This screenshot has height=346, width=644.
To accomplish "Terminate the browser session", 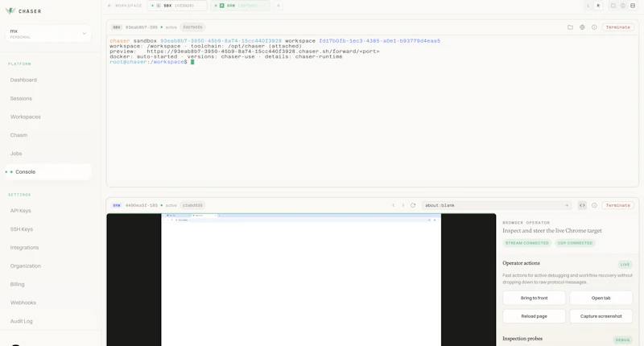I will pos(617,205).
